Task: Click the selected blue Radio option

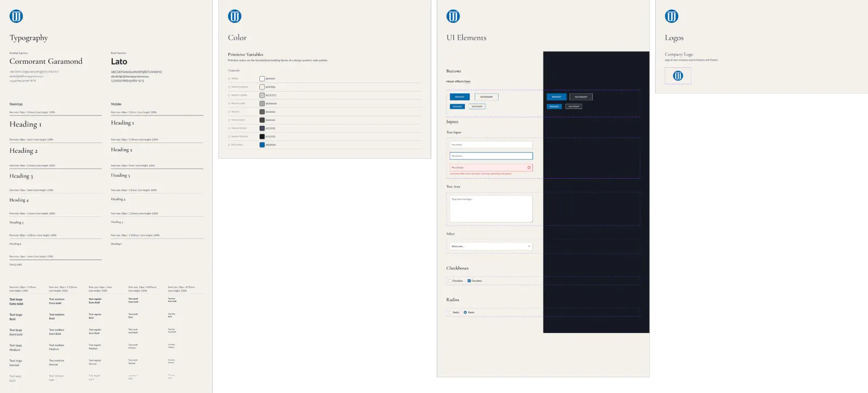Action: tap(465, 312)
